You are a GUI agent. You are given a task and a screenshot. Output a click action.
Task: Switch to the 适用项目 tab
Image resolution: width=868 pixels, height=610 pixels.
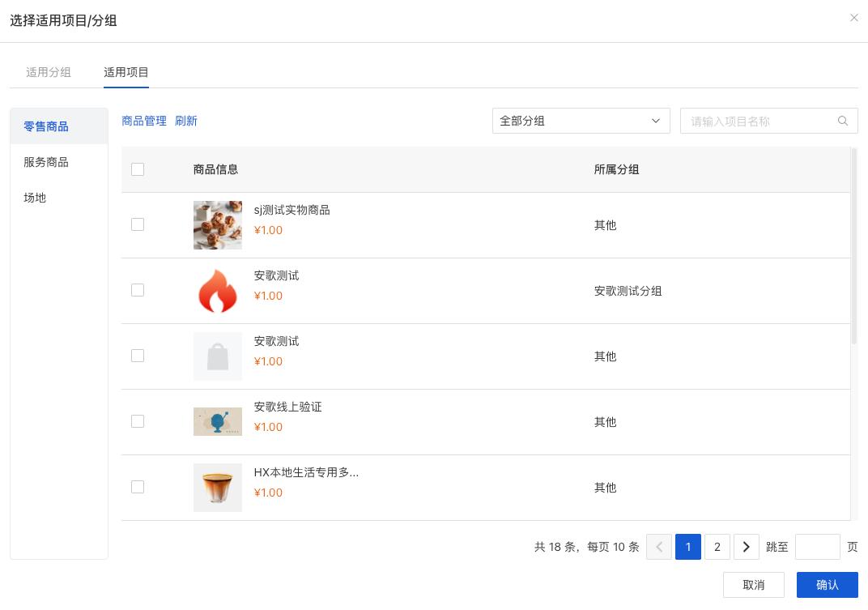[126, 72]
